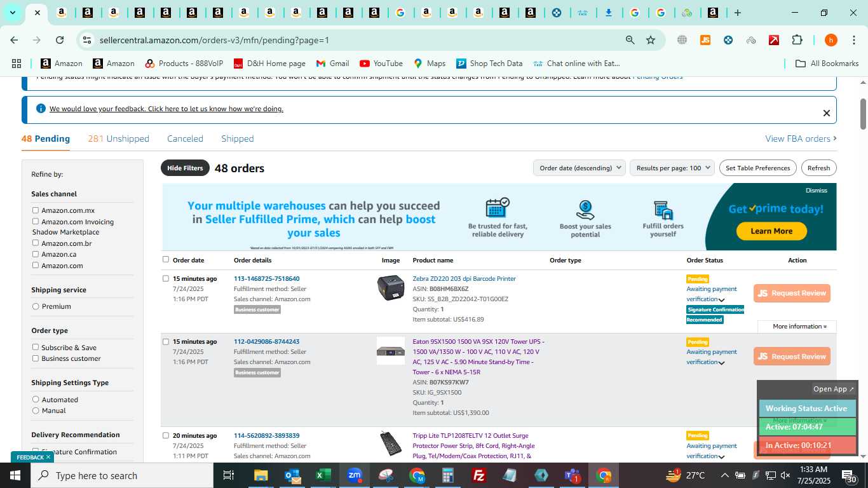Open the orange 'h' profile avatar

click(831, 40)
